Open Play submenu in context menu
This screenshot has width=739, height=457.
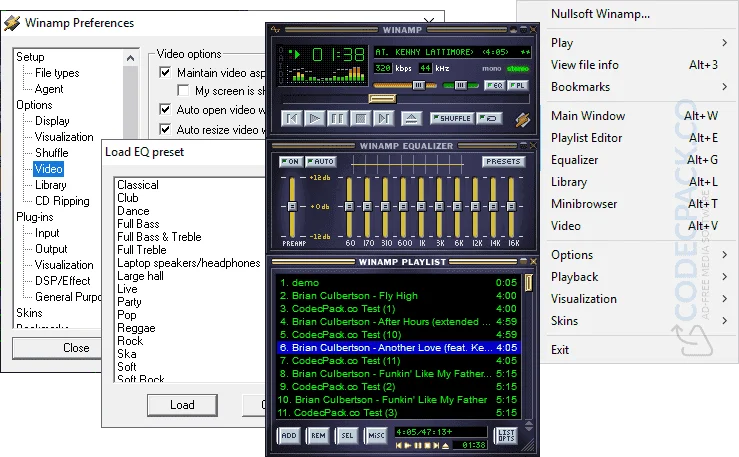coord(639,43)
